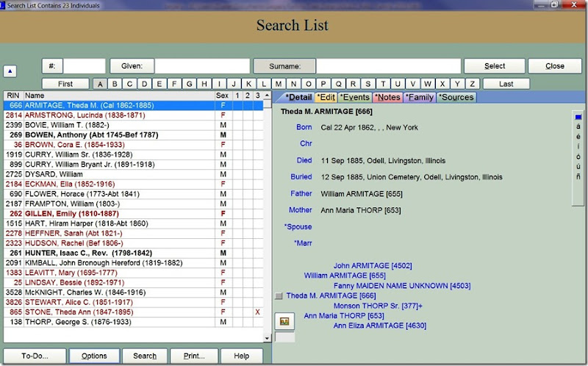
Task: Select GILLEN, Emily row
Action: tap(133, 214)
